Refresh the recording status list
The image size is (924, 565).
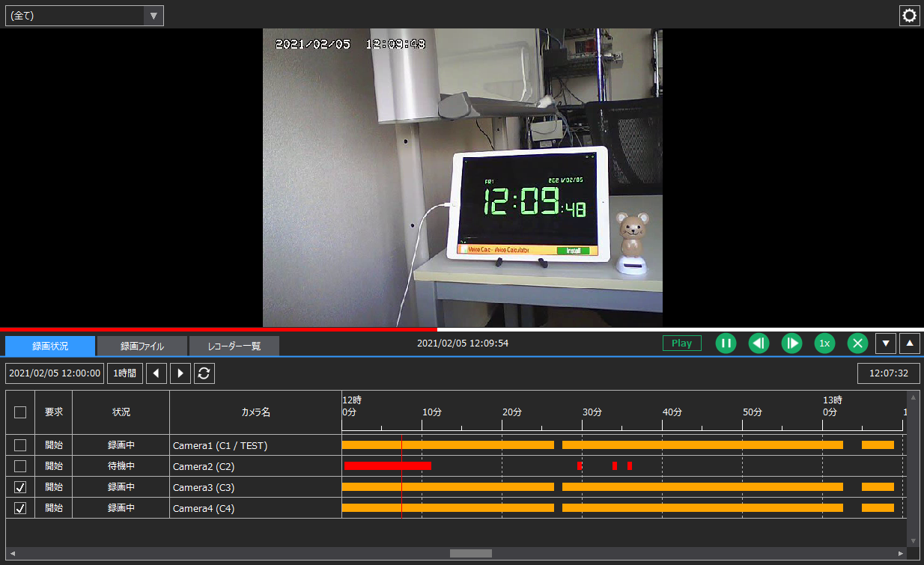point(204,373)
